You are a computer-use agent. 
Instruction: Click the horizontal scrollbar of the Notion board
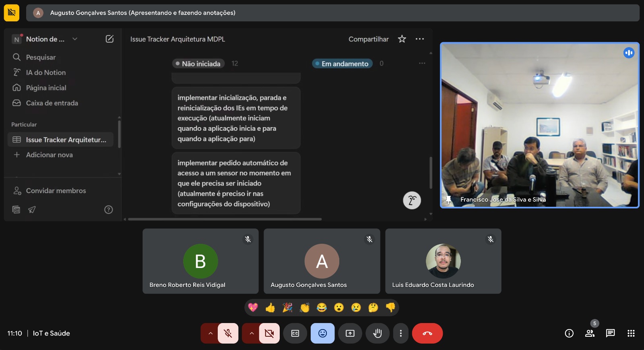(225, 219)
